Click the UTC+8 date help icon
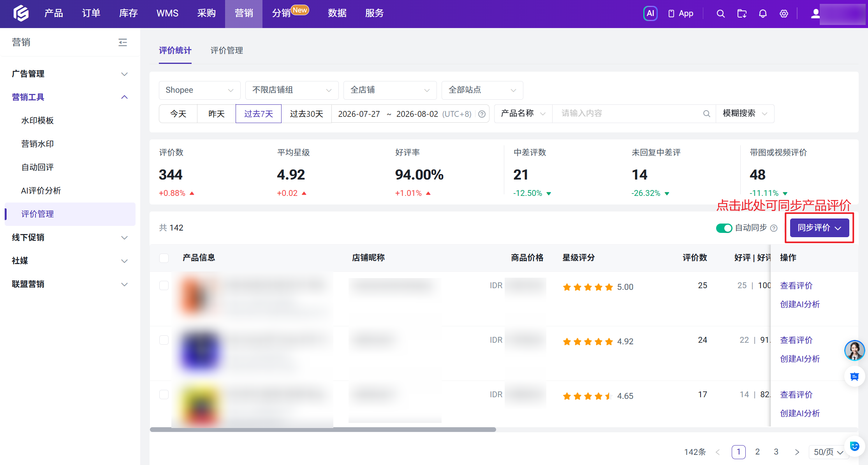 tap(482, 114)
